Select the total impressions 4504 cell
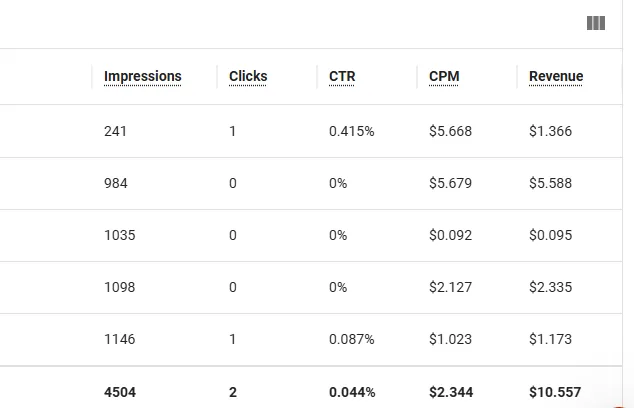634x408 pixels. [x=119, y=392]
